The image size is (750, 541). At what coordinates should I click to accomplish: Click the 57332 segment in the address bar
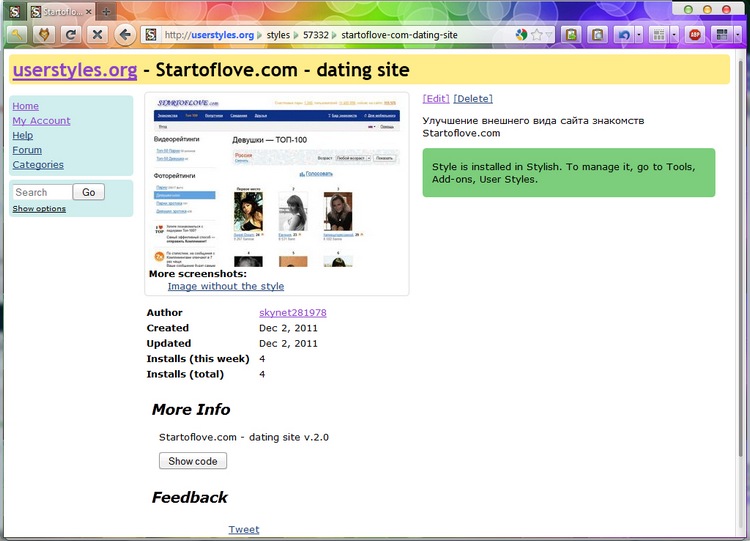[x=316, y=35]
